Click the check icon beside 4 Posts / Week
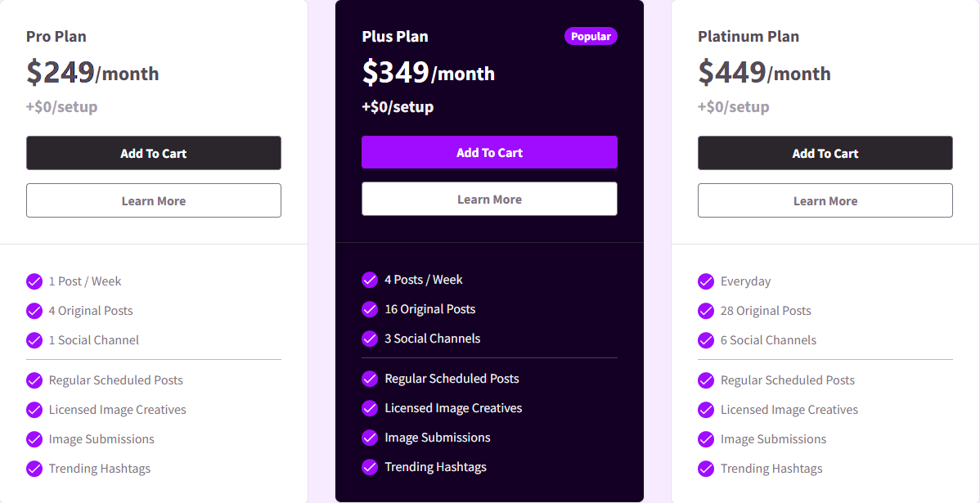Screen dimensions: 980x503 [x=370, y=279]
